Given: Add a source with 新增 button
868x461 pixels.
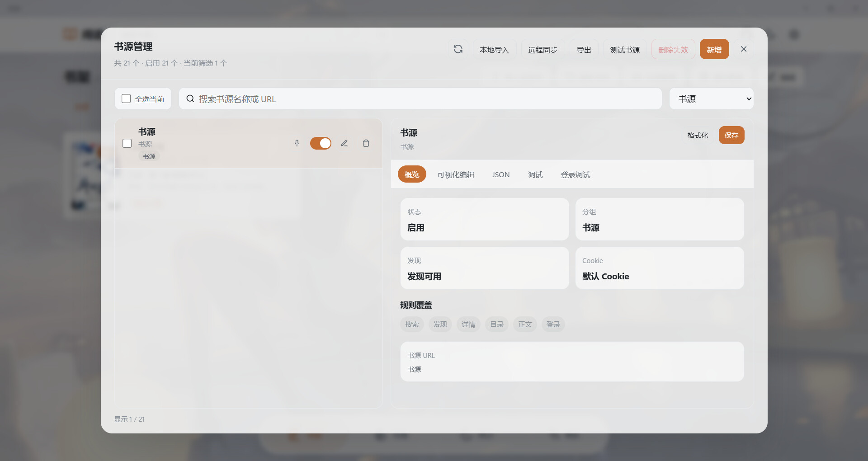Looking at the screenshot, I should [714, 49].
